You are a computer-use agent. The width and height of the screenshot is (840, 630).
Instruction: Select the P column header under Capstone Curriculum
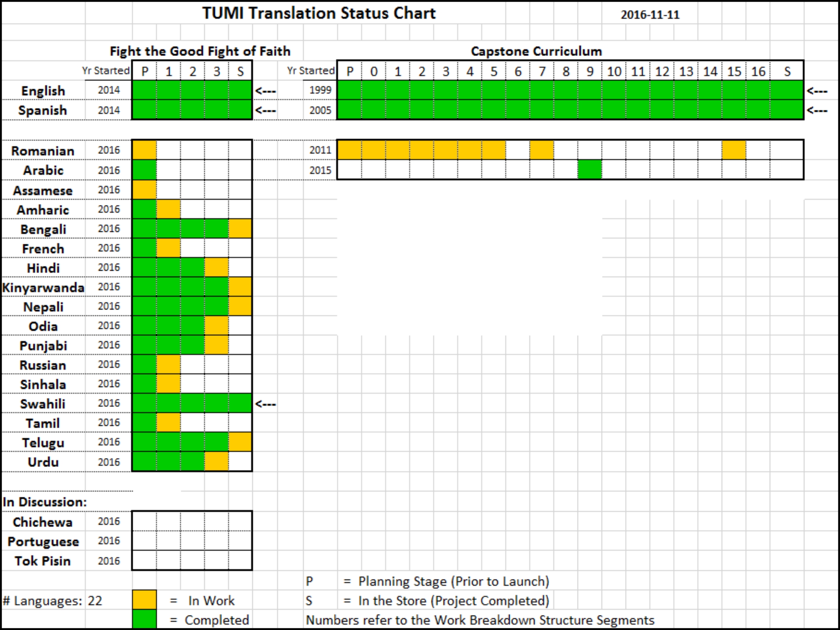coord(350,71)
